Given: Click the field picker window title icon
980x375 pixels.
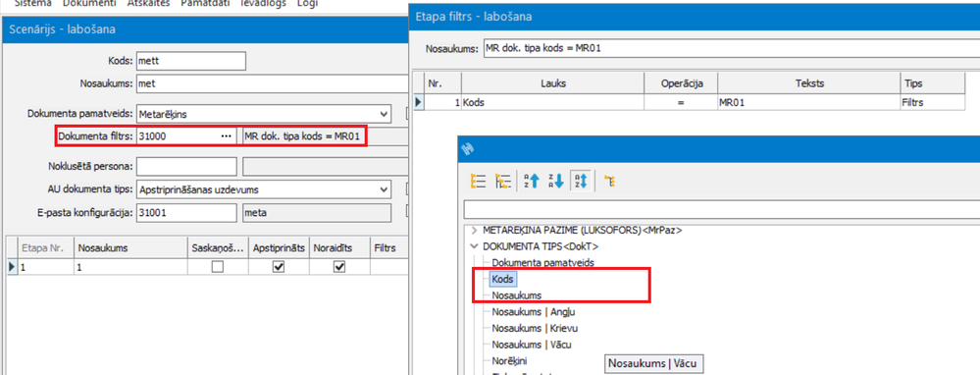Looking at the screenshot, I should pyautogui.click(x=468, y=149).
